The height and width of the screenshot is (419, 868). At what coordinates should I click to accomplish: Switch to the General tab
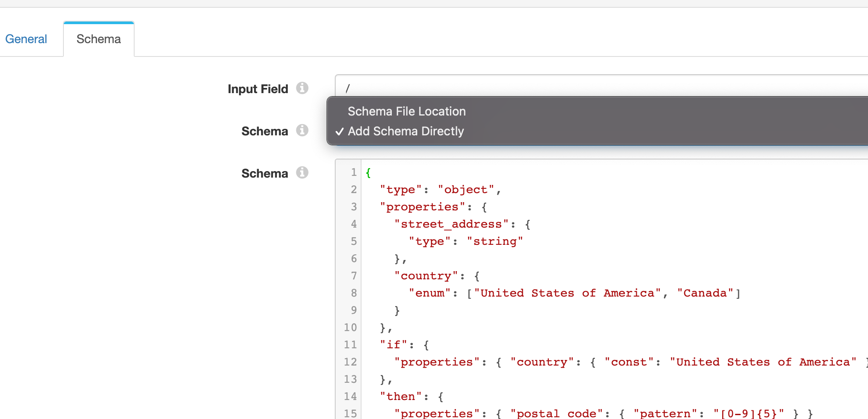26,39
